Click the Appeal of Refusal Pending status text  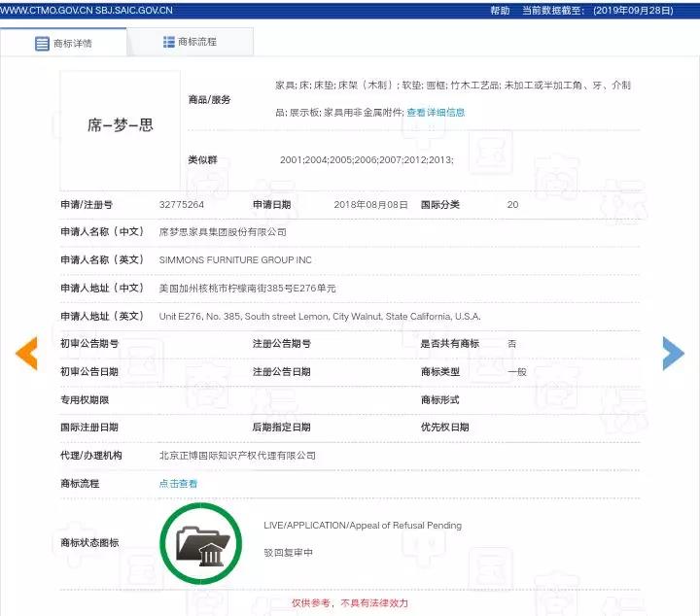pos(363,526)
